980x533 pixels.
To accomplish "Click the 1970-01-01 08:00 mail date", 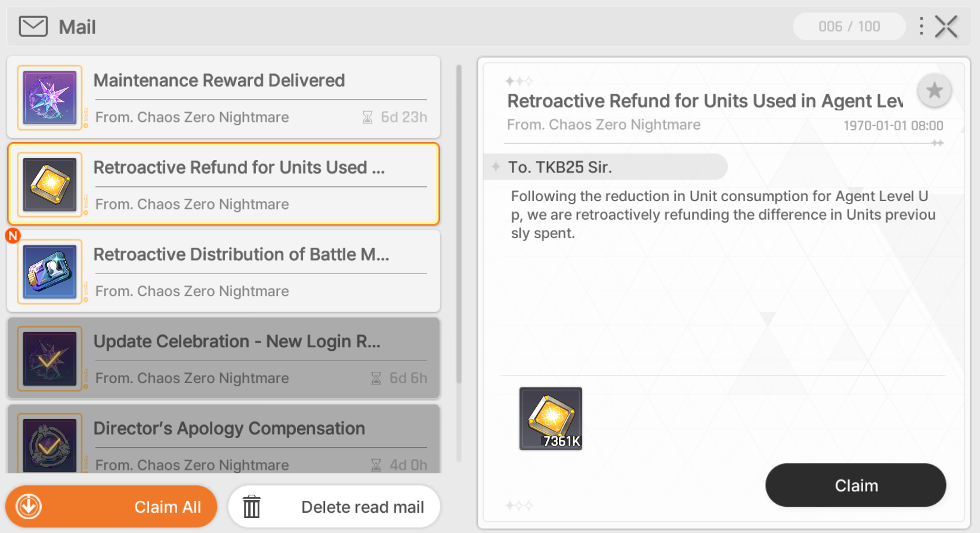I will (894, 126).
